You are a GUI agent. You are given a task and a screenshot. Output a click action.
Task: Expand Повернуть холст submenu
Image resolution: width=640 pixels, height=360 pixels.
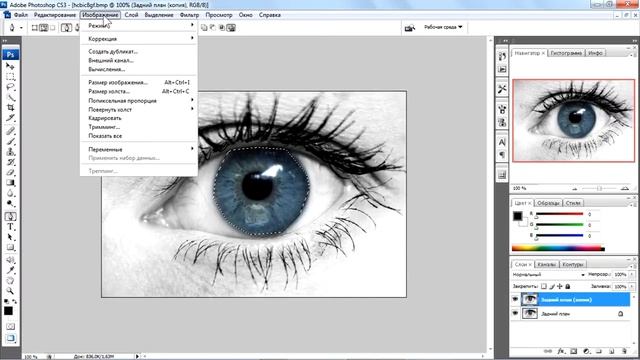pos(139,109)
